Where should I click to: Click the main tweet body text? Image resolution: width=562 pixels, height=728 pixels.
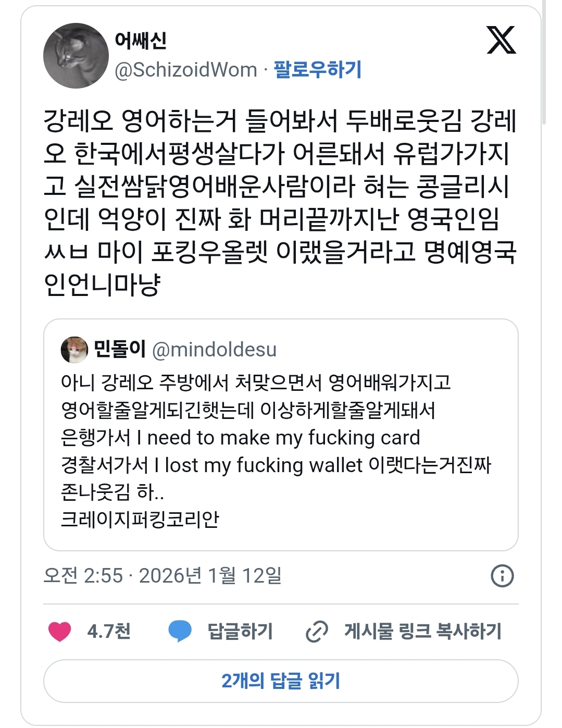280,202
